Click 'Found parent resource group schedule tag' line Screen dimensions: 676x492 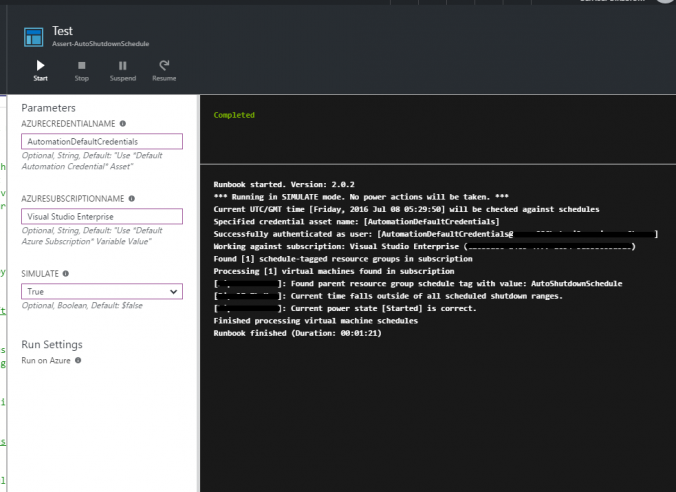click(x=418, y=284)
